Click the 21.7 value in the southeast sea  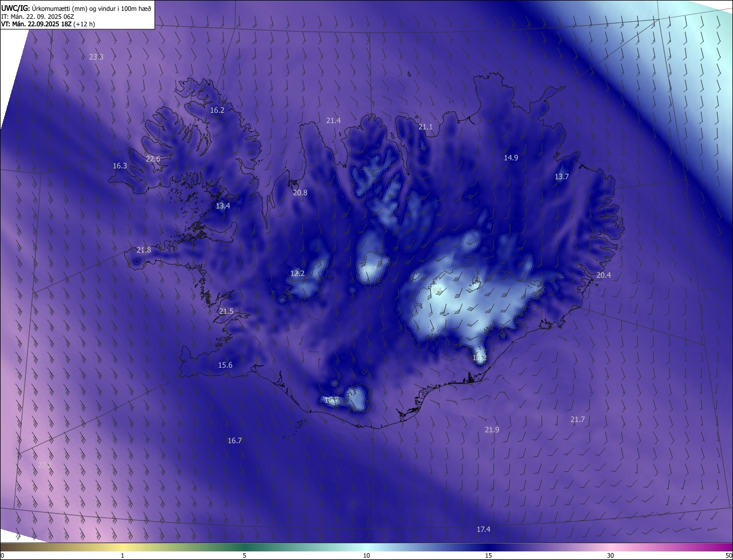[578, 419]
